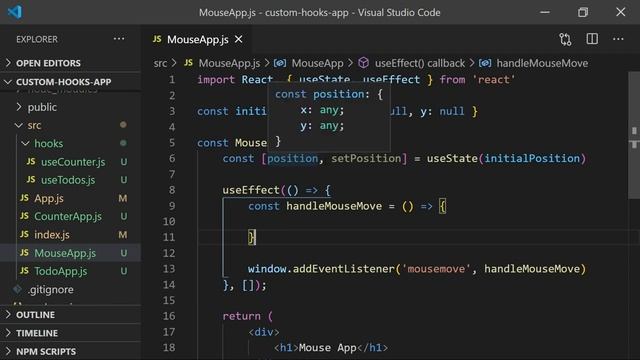Open CounterApp.js file

click(70, 216)
